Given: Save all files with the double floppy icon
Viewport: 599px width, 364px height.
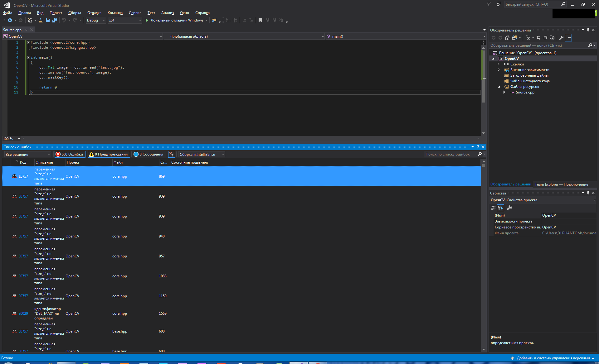Looking at the screenshot, I should 55,20.
